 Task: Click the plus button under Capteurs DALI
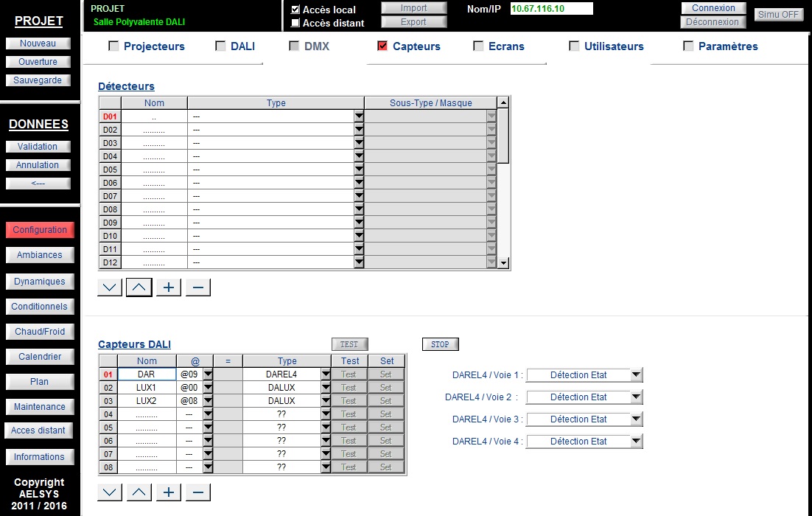click(x=169, y=492)
